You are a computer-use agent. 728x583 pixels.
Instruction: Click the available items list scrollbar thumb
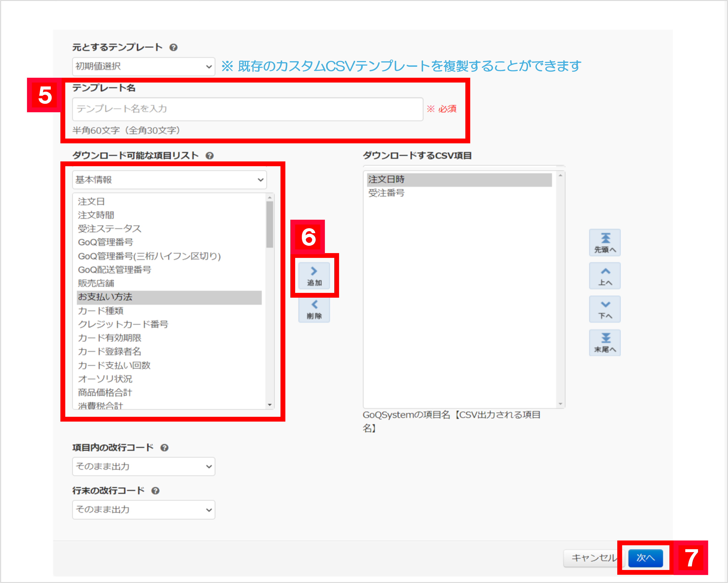tap(270, 224)
